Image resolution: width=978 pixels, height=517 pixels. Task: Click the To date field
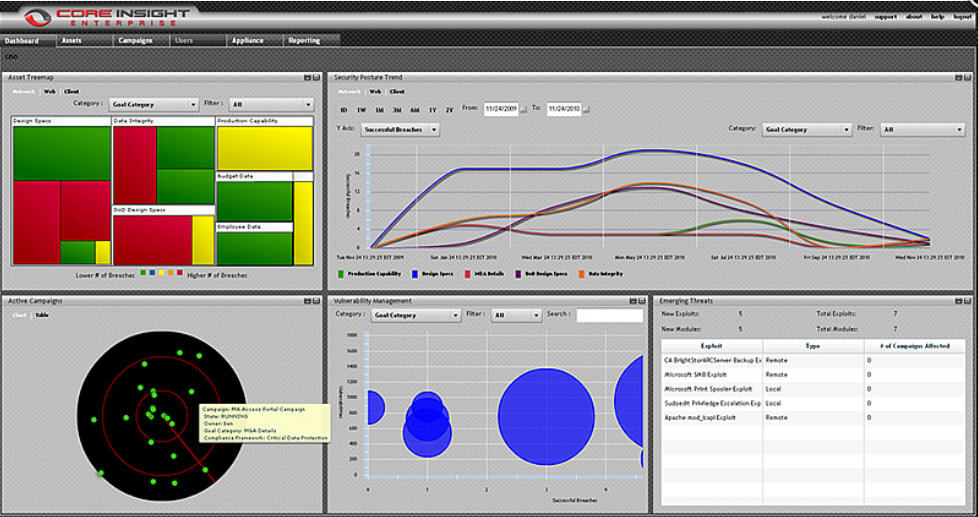(x=564, y=109)
